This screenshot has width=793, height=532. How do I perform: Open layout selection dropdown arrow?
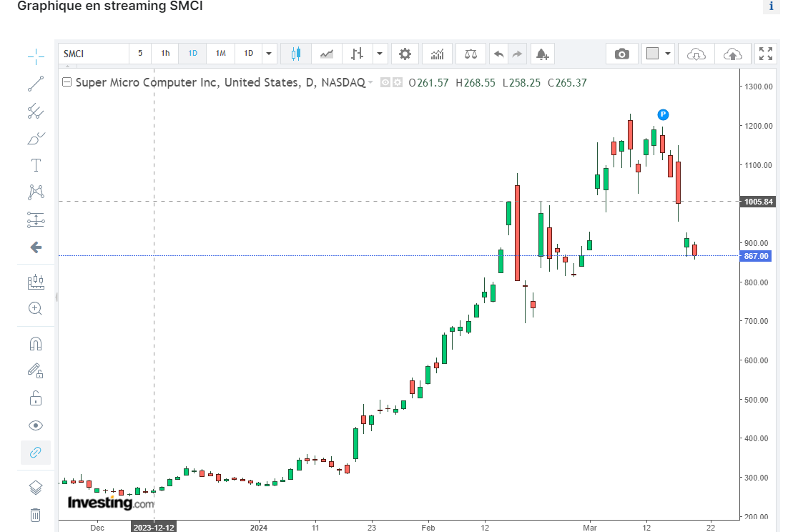pos(668,54)
